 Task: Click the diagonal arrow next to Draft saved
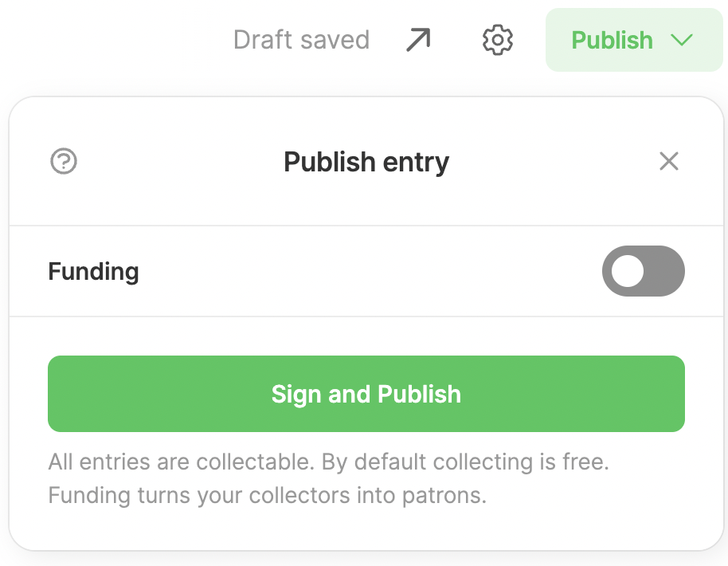[x=418, y=40]
